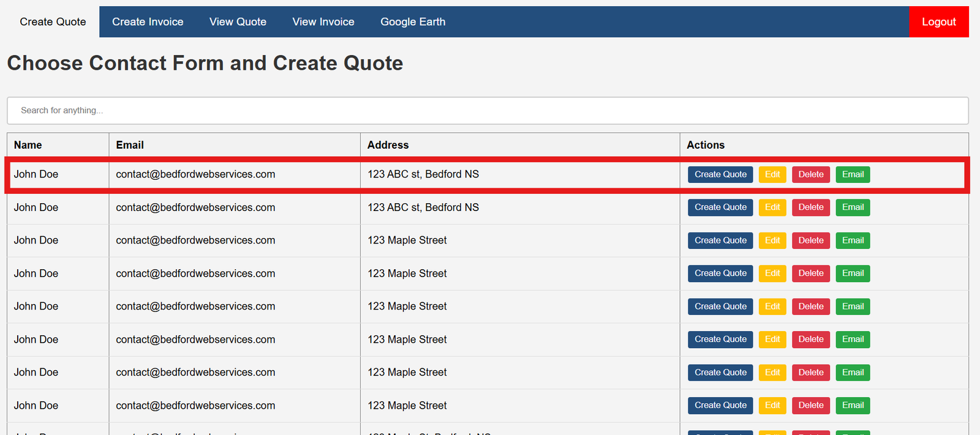This screenshot has height=435, width=980.
Task: Open the Create Quote tab
Action: tap(53, 22)
